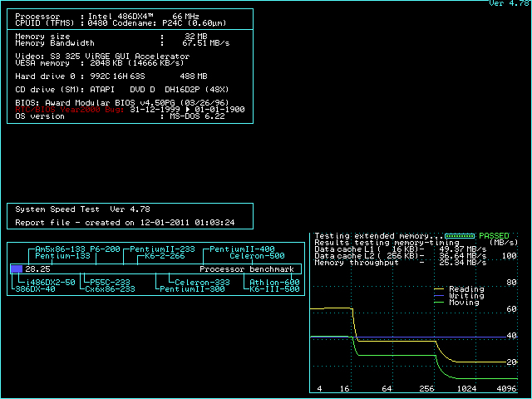This screenshot has width=532, height=399.
Task: Click the blue processor benchmark bar
Action: (x=17, y=269)
